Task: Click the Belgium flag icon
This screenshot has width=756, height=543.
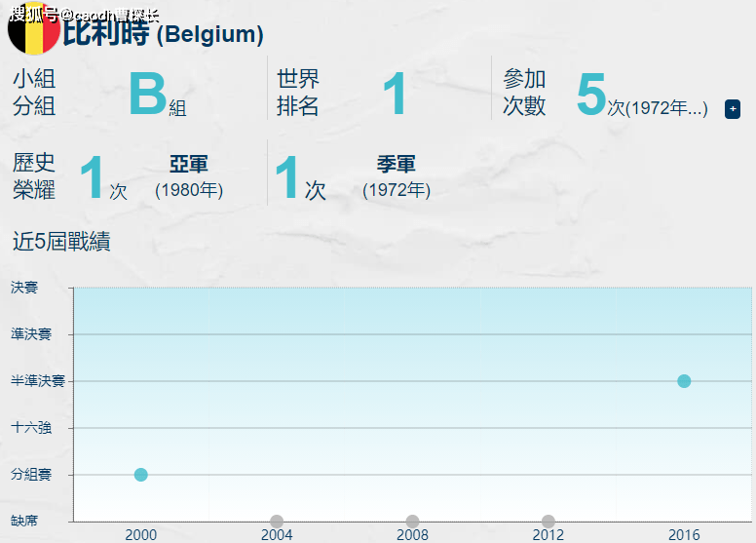Action: tap(34, 29)
